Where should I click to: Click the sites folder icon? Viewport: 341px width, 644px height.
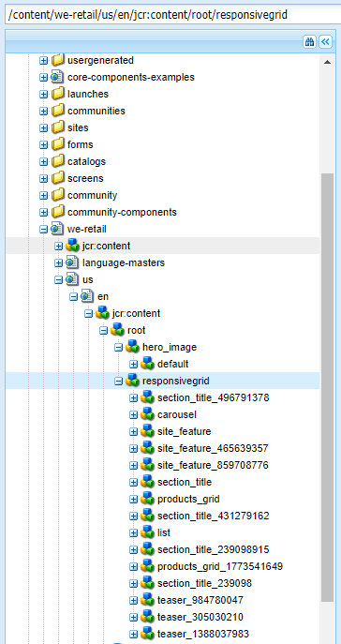point(58,127)
